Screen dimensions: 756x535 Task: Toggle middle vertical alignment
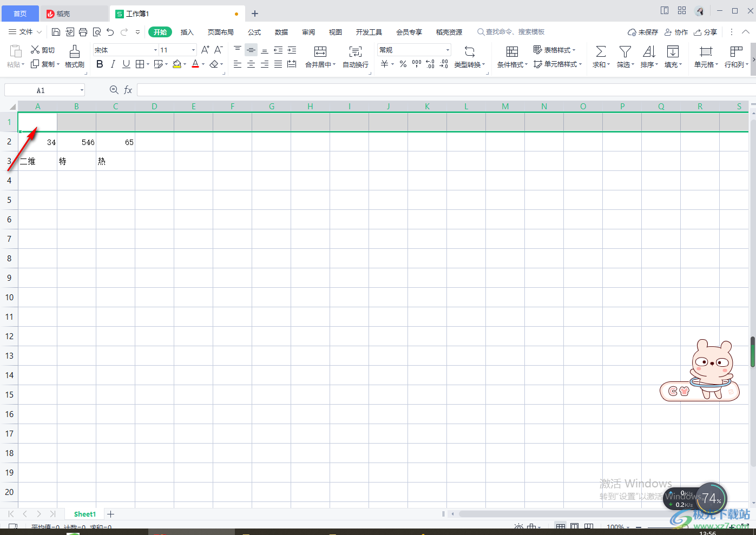pyautogui.click(x=251, y=50)
